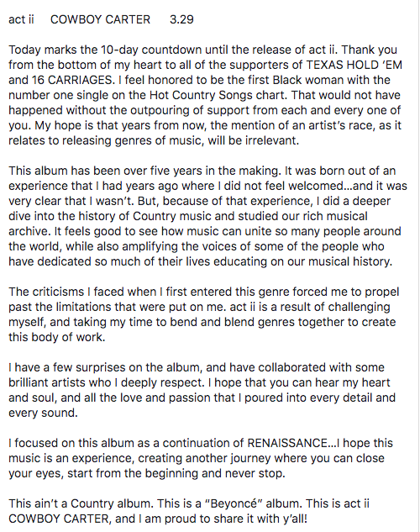
Task: Click the phrase "Hot Country Songs chart"
Action: [218, 95]
